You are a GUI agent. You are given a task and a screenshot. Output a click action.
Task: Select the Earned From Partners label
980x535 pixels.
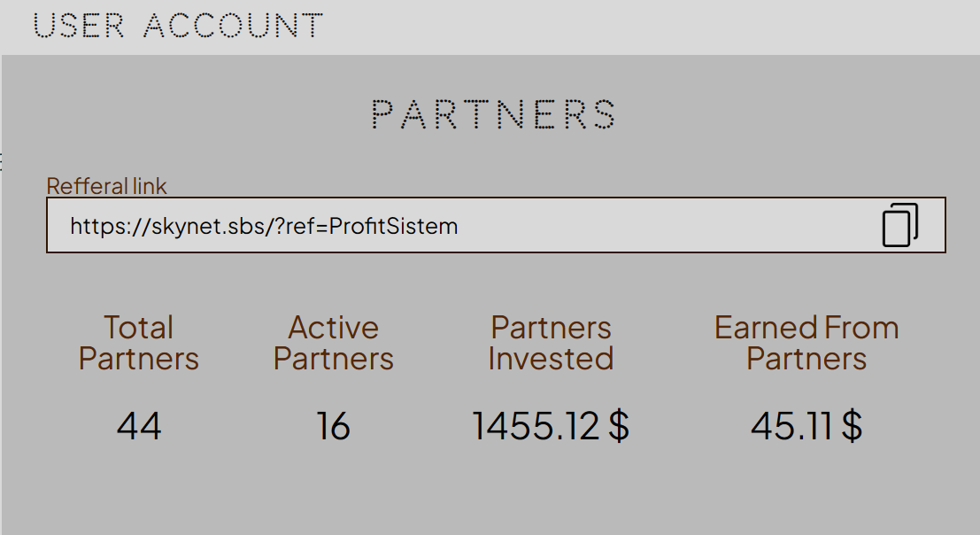point(806,343)
